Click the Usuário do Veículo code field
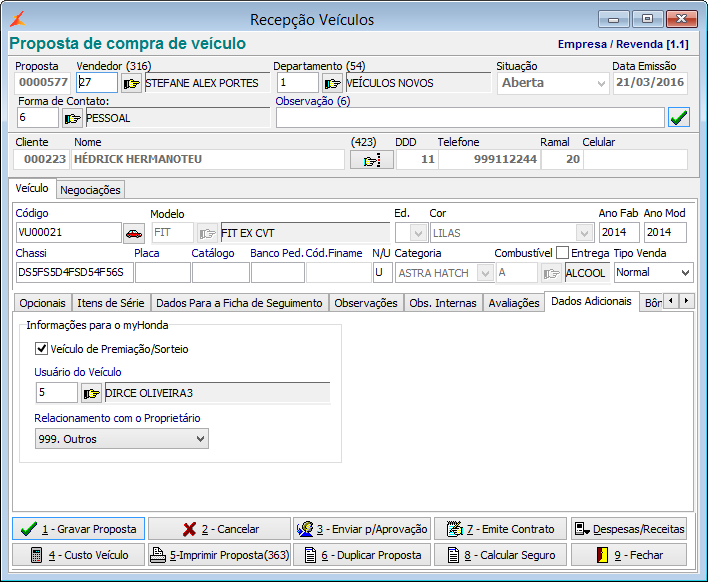The height and width of the screenshot is (582, 708). pos(57,392)
